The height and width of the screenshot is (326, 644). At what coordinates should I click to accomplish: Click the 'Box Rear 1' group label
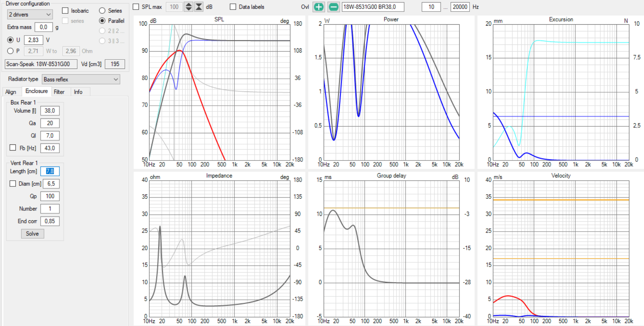coord(23,102)
